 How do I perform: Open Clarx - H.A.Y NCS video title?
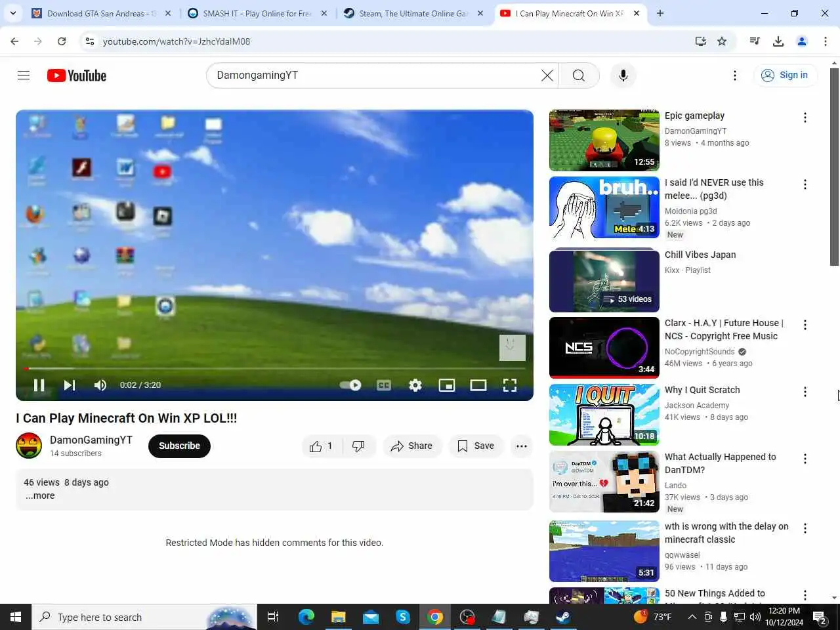pos(724,329)
